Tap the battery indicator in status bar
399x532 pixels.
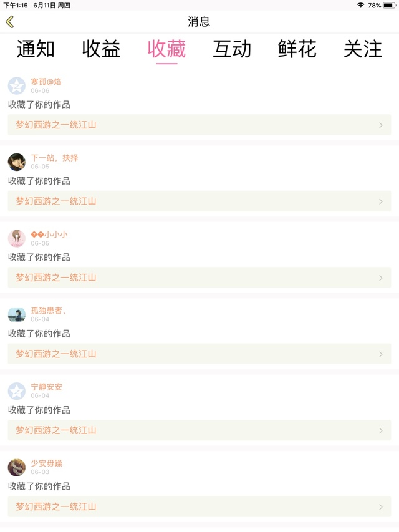pyautogui.click(x=390, y=5)
